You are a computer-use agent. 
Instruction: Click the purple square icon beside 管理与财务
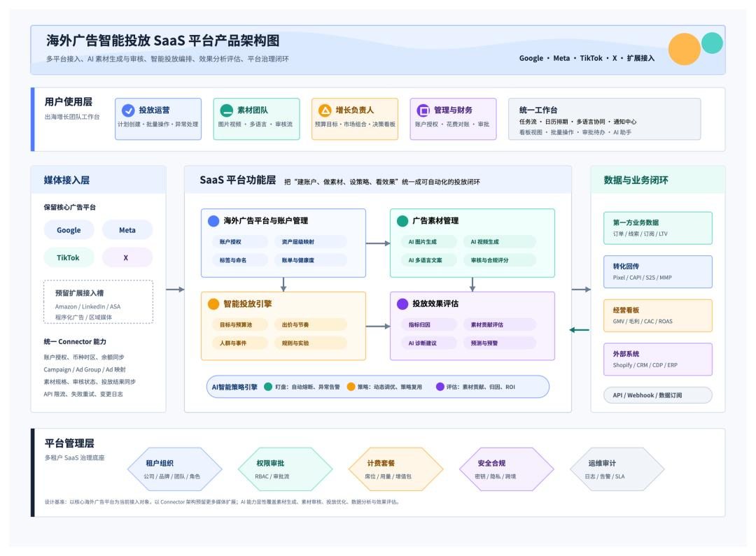coord(423,111)
